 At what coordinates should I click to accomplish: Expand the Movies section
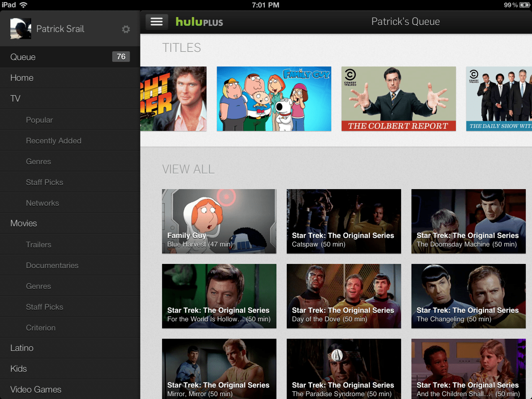tap(23, 223)
